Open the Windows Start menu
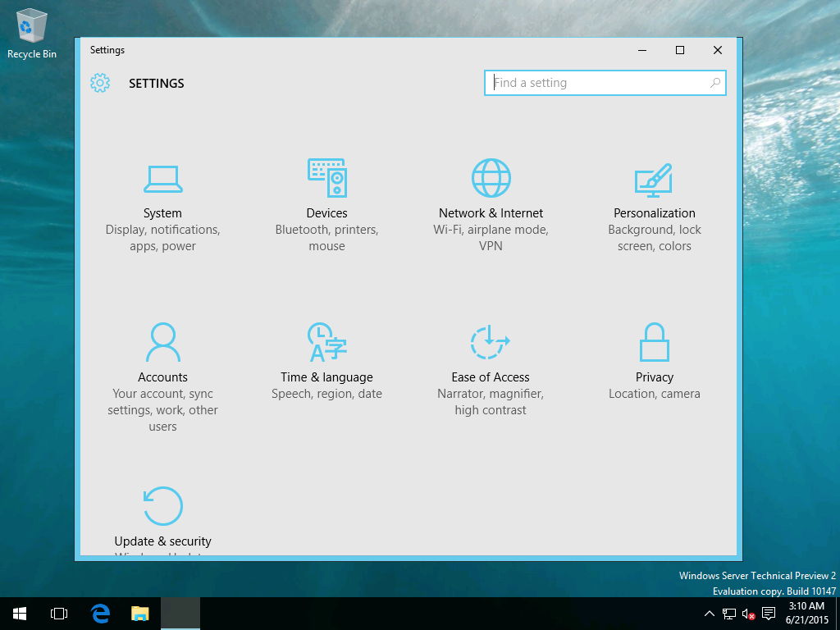This screenshot has height=630, width=840. pyautogui.click(x=20, y=614)
